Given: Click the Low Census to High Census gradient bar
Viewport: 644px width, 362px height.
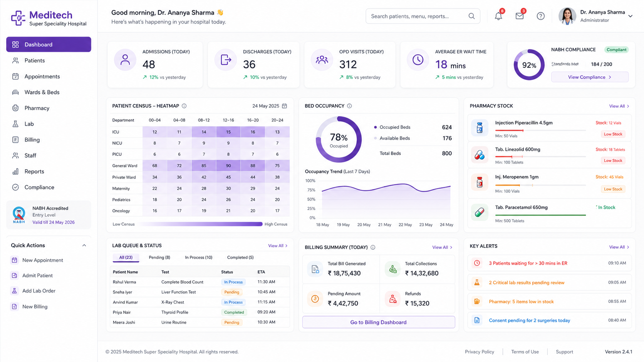Looking at the screenshot, I should coord(200,224).
